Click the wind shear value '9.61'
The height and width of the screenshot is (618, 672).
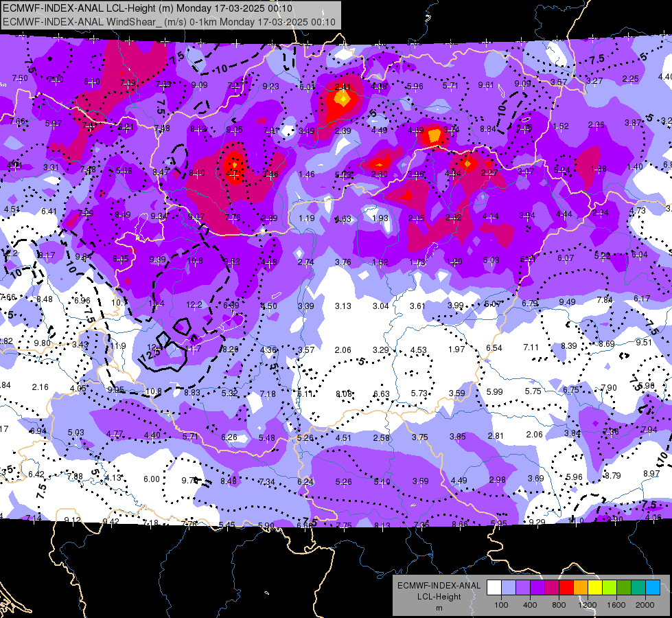coord(486,85)
